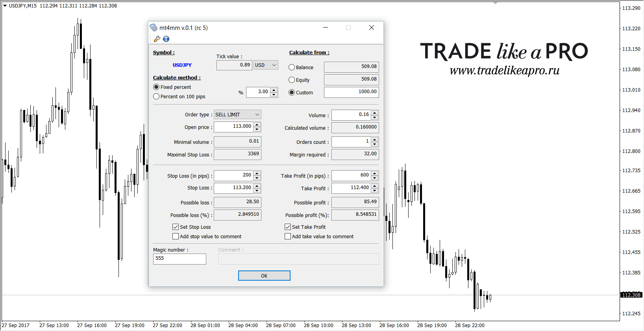Increase the Take Profit pips spinner

click(375, 173)
